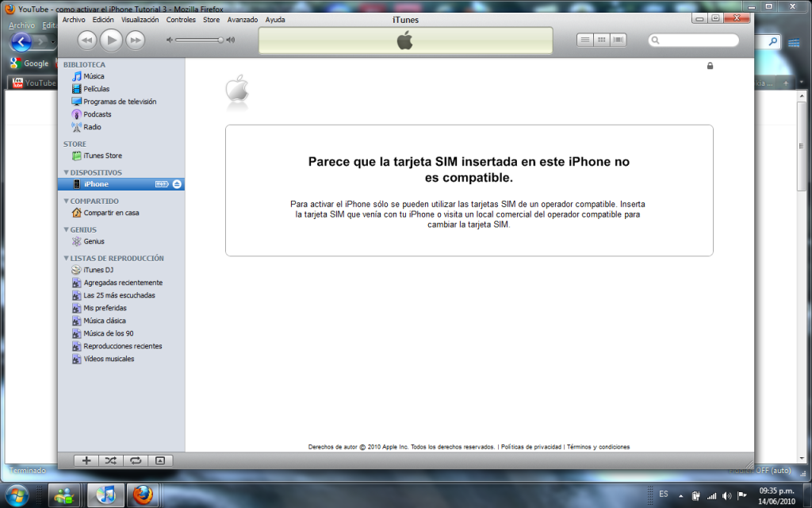Click Windows Live Messenger taskbar icon

click(64, 495)
